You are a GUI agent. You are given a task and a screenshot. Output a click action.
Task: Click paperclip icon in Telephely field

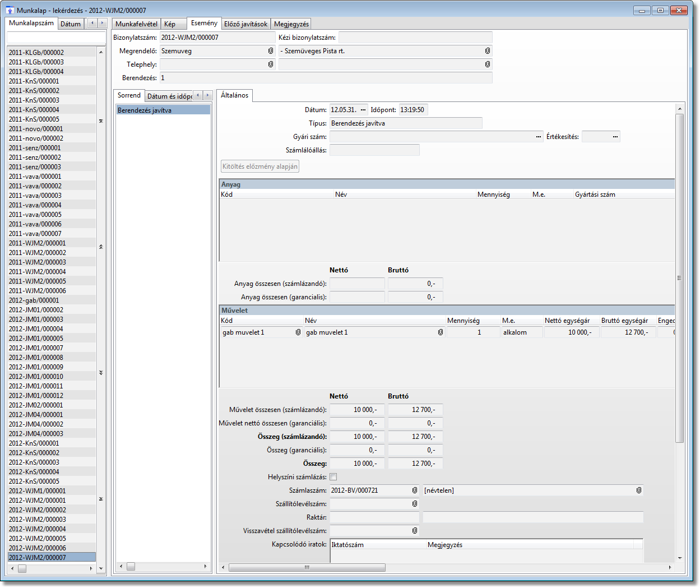click(x=271, y=64)
